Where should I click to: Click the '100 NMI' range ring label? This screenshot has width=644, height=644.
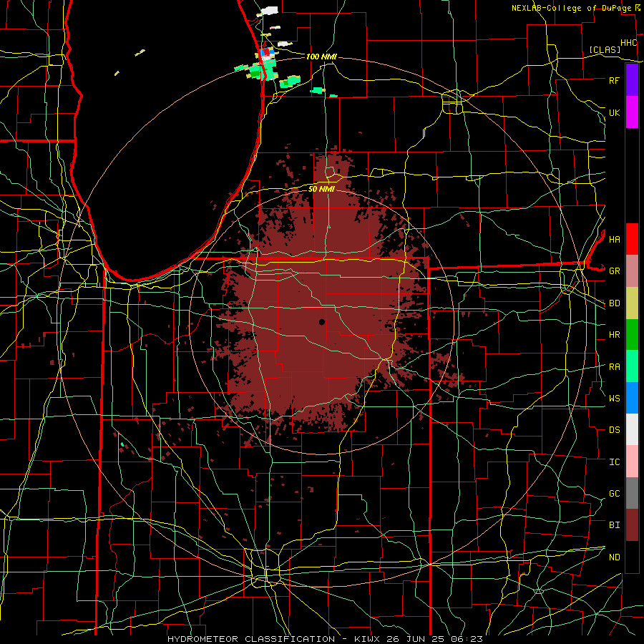pyautogui.click(x=321, y=57)
